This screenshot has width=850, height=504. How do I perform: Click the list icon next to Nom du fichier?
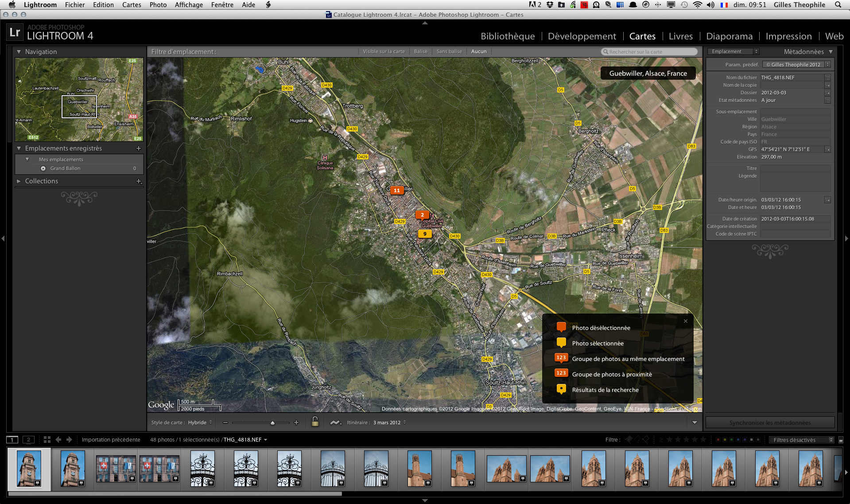827,78
